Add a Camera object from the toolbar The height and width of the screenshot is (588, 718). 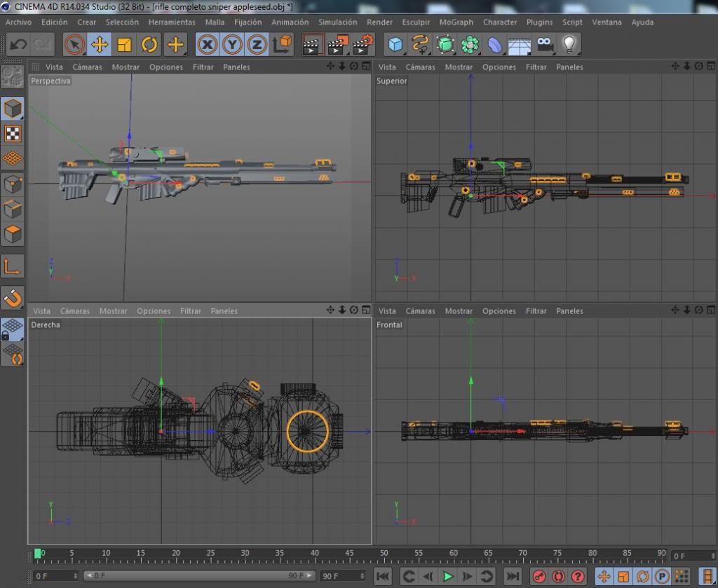[544, 45]
